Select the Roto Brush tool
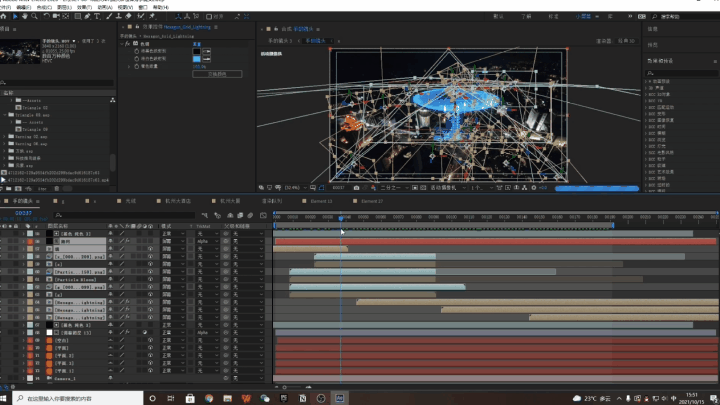The image size is (720, 405). [141, 16]
